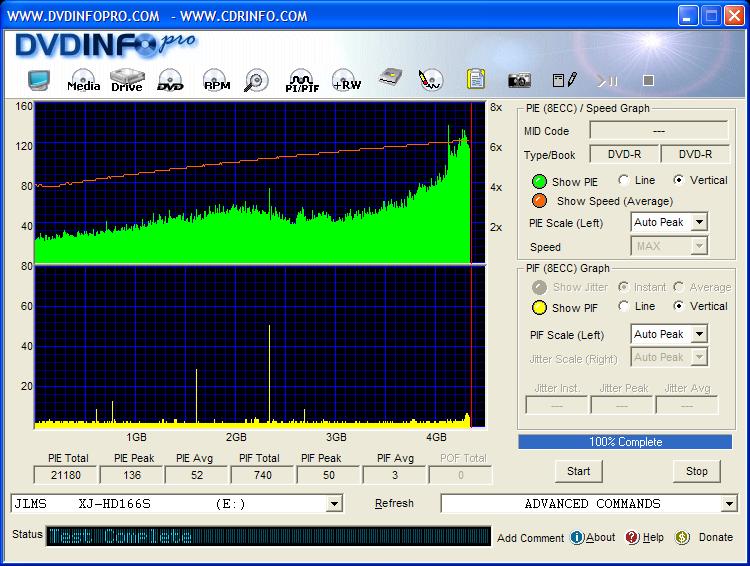750x566 pixels.
Task: Expand the JLMS XJ-HD166S drive selector
Action: (334, 504)
